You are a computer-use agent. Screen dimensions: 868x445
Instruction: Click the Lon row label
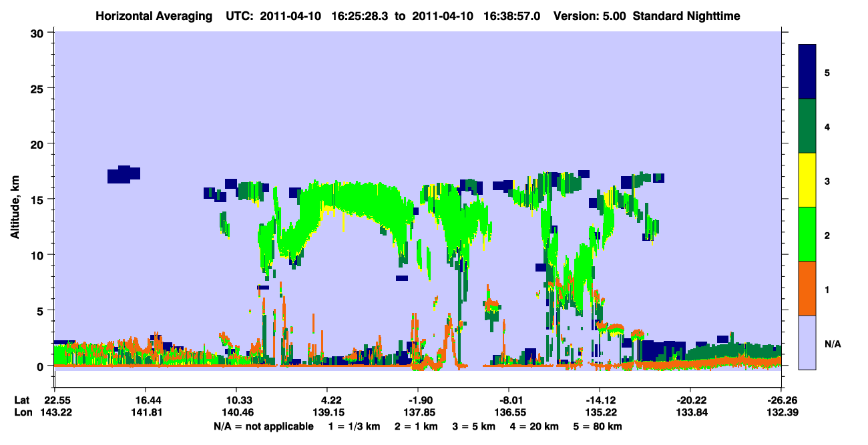point(22,413)
